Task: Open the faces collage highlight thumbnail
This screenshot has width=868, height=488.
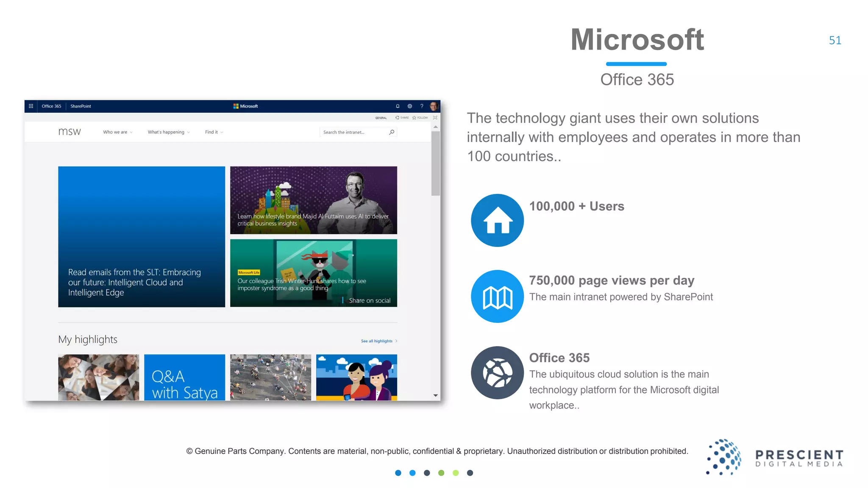Action: (x=98, y=377)
